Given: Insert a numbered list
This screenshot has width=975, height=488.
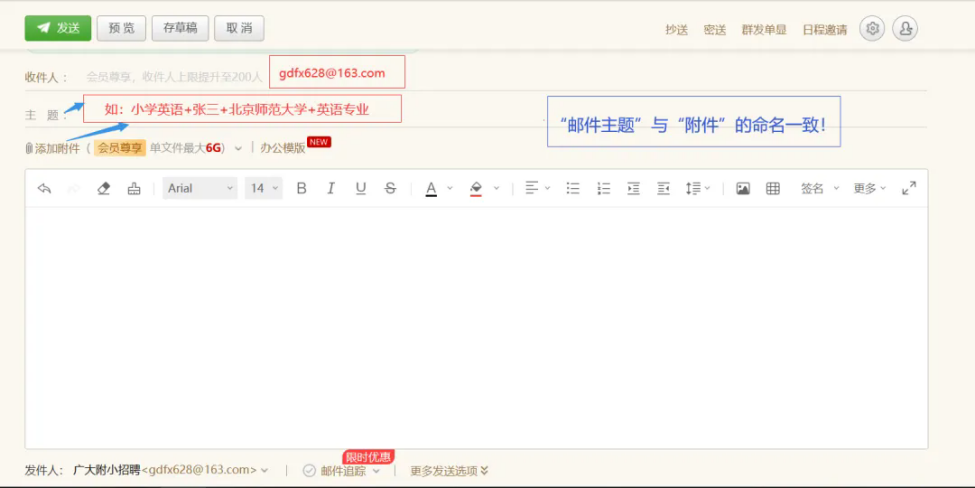Looking at the screenshot, I should 603,188.
